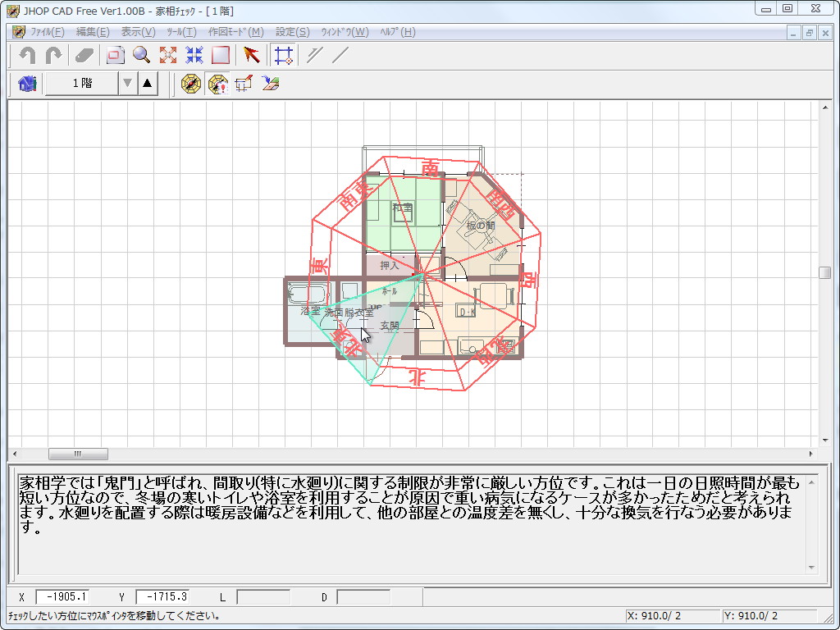
Task: Open the 設定(S) menu
Action: tap(293, 32)
